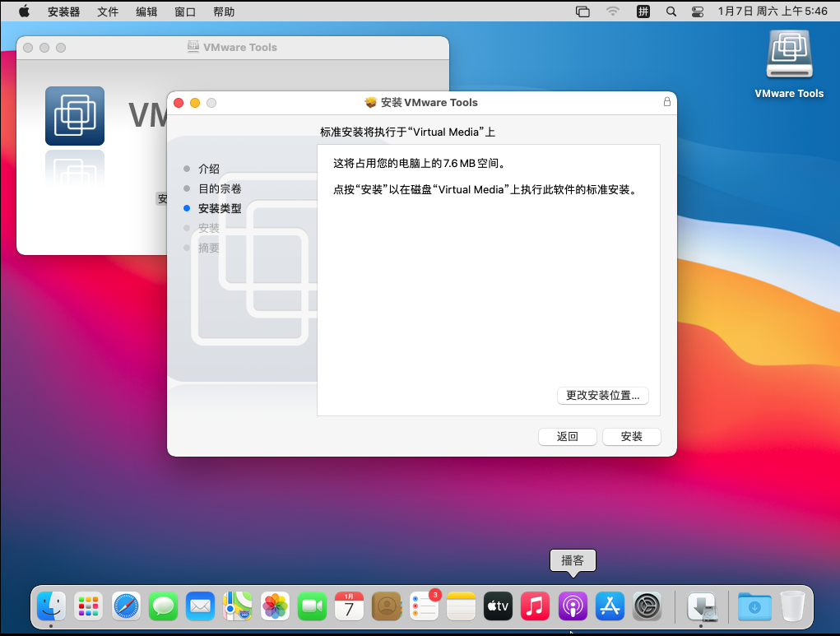Open Reminders with badge 3
Screen dimensions: 840x636
click(x=425, y=606)
